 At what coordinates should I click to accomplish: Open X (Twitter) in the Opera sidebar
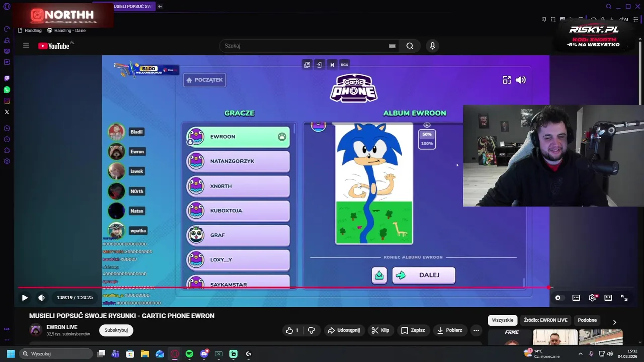click(7, 112)
